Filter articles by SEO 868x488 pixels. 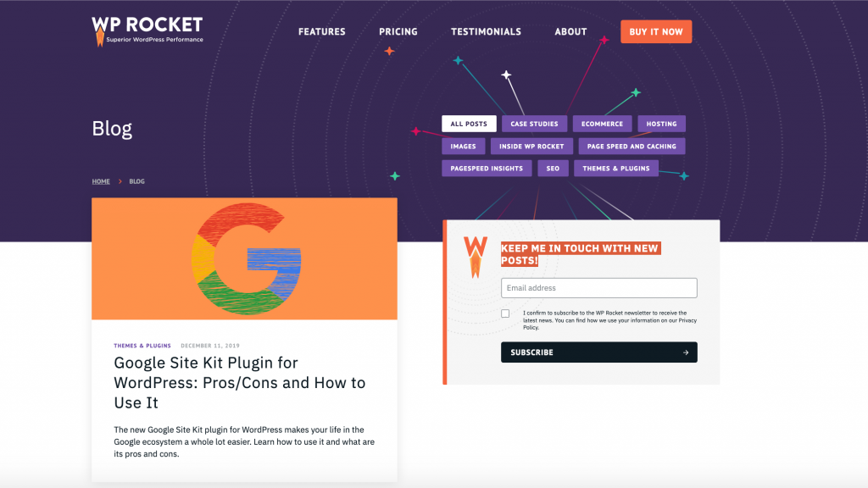click(x=553, y=168)
